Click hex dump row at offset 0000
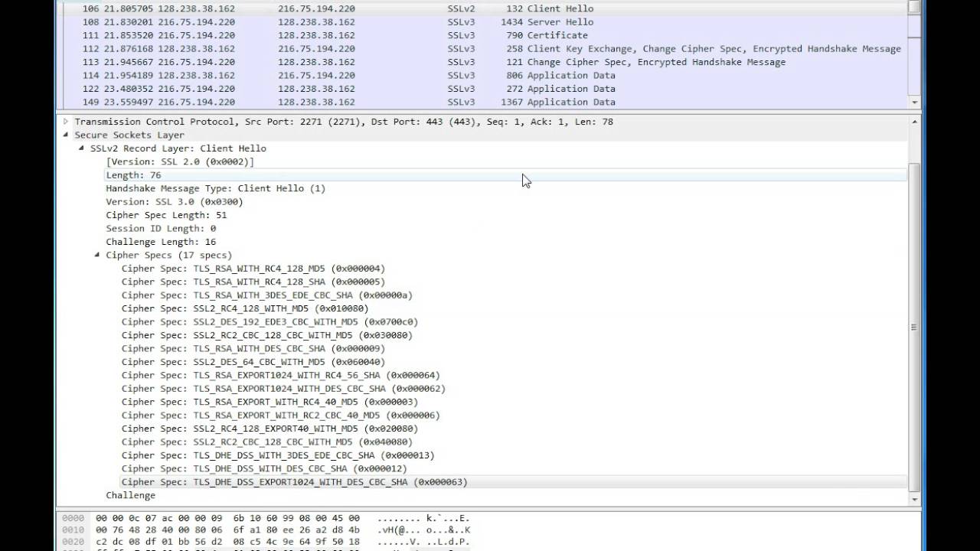Viewport: 980px width, 551px height. click(x=266, y=518)
